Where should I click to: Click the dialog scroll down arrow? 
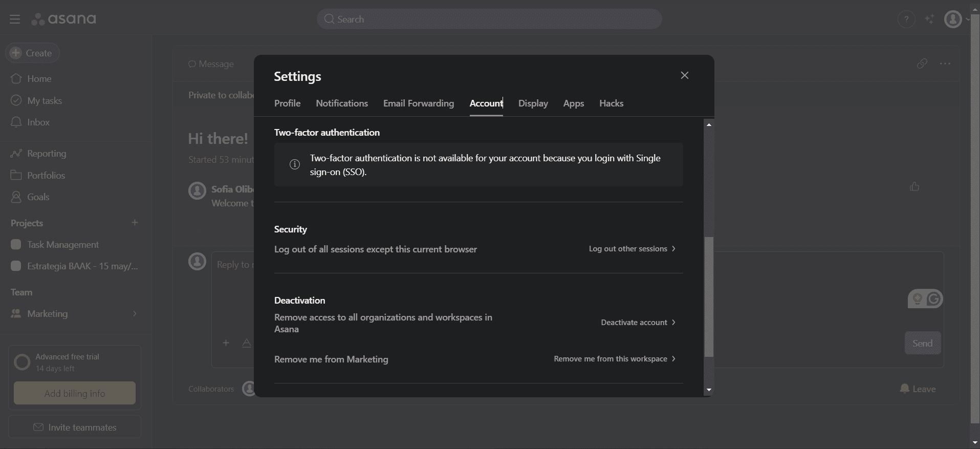709,390
